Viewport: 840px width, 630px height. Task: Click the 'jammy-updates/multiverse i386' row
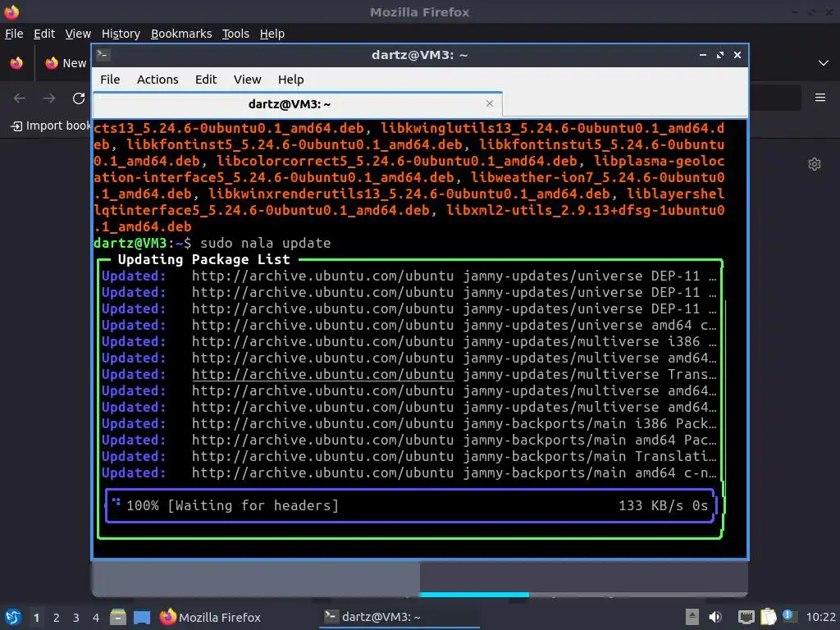click(x=410, y=342)
